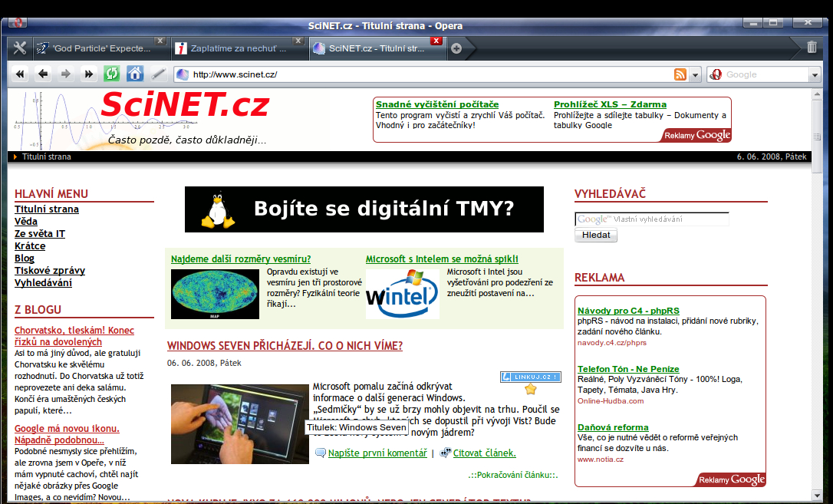833x504 pixels.
Task: Expand the search engine dropdown arrow
Action: click(x=815, y=75)
